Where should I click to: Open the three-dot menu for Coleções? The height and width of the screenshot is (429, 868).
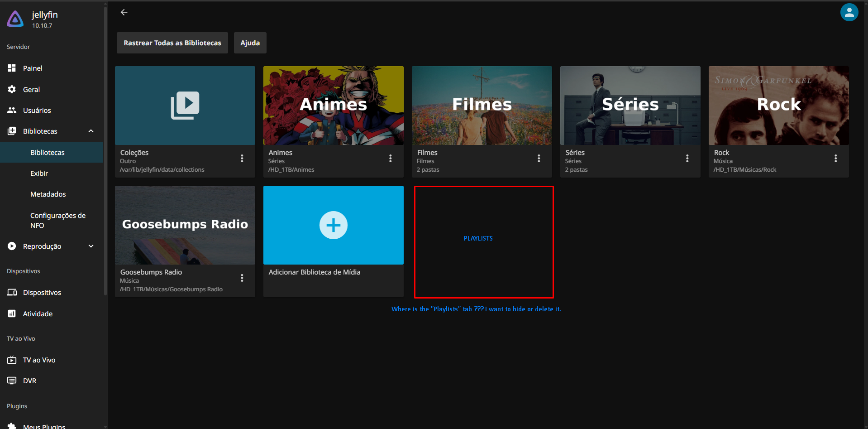pos(242,159)
